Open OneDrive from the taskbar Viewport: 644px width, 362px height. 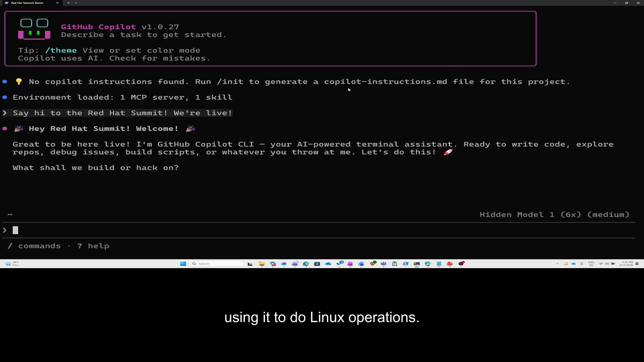328,264
